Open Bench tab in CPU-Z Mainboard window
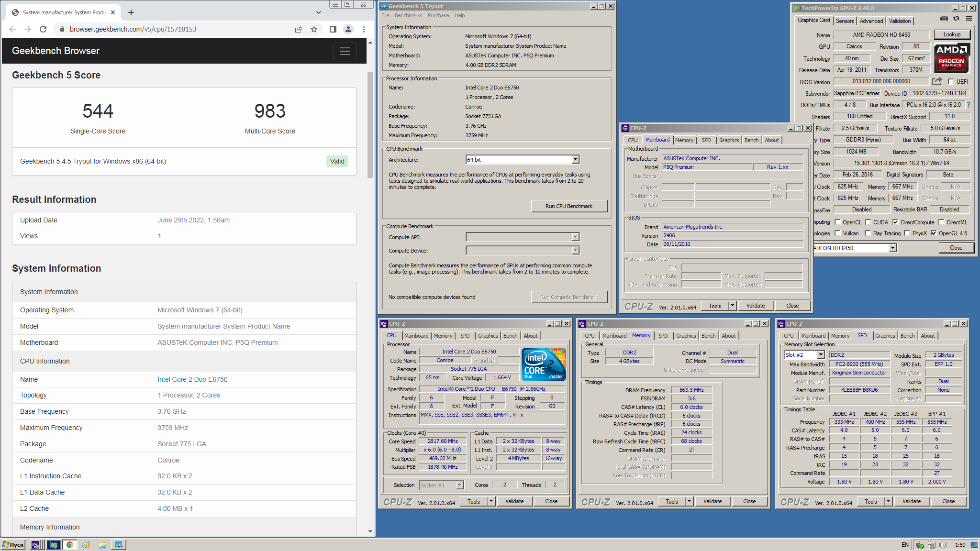The height and width of the screenshot is (551, 980). [x=751, y=140]
